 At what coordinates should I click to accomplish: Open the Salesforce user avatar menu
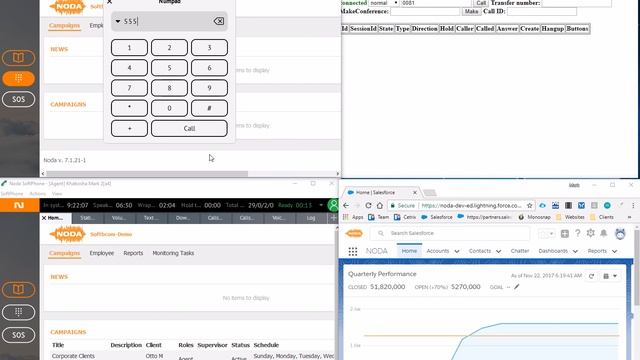coord(620,233)
